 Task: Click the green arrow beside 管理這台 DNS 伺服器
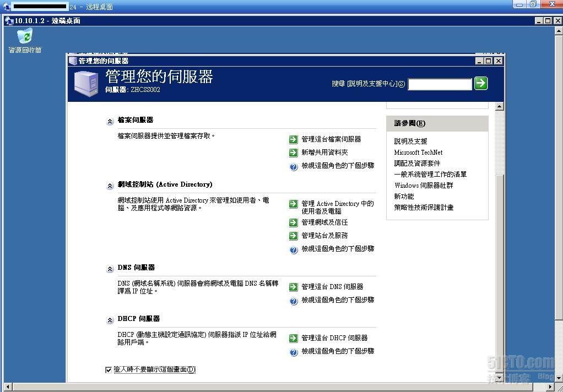pyautogui.click(x=294, y=287)
